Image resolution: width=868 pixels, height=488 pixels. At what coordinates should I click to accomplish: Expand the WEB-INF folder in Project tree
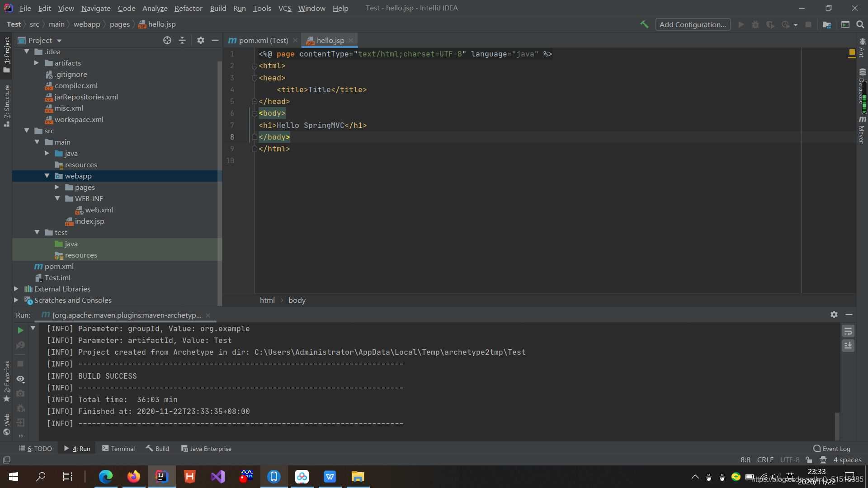tap(57, 198)
